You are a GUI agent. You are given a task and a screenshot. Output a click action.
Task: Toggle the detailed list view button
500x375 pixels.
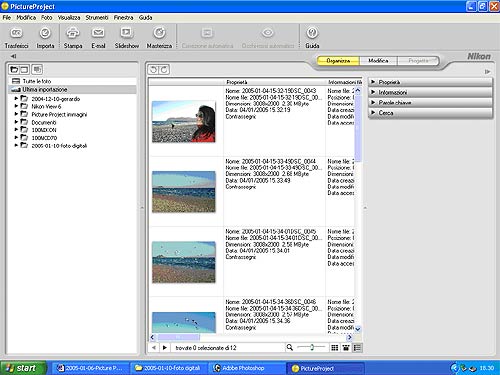click(357, 348)
